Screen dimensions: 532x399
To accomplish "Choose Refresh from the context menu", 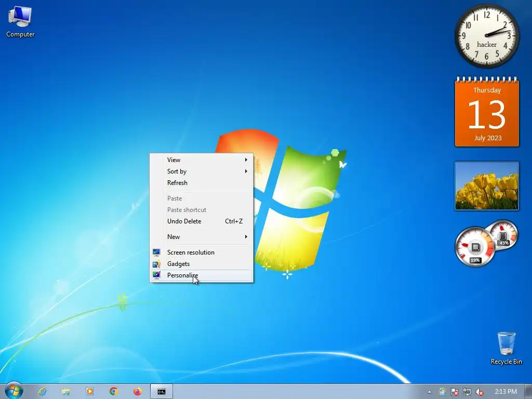I will [202, 183].
